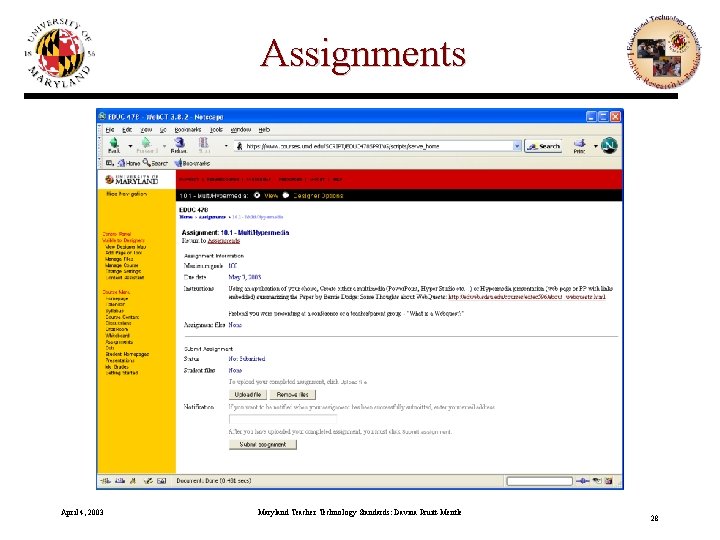Click My Grades in the Course Menu

[x=117, y=367]
